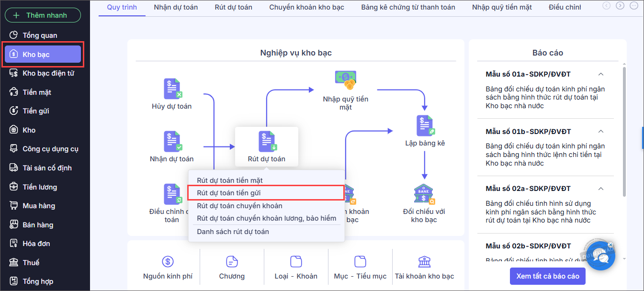Click the Thêm nhanh button
This screenshot has height=291, width=644.
pyautogui.click(x=43, y=15)
